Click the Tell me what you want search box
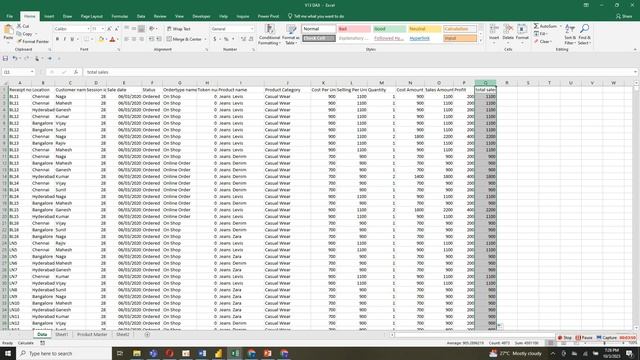Viewport: 640px width, 360px height. pyautogui.click(x=316, y=16)
